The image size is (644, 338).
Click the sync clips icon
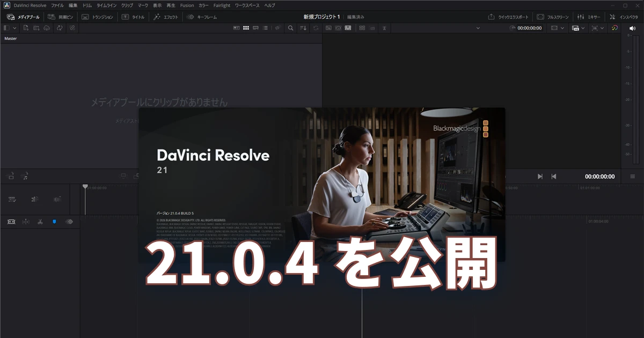60,28
